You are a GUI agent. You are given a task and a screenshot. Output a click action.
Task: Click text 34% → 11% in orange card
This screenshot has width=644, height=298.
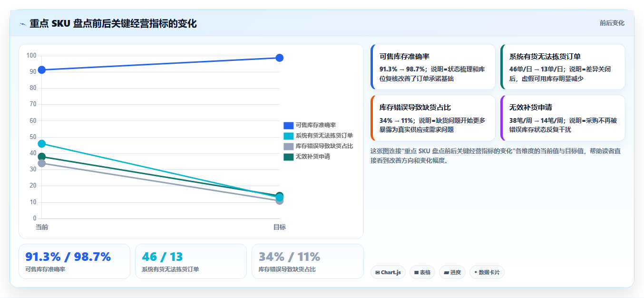tap(396, 120)
